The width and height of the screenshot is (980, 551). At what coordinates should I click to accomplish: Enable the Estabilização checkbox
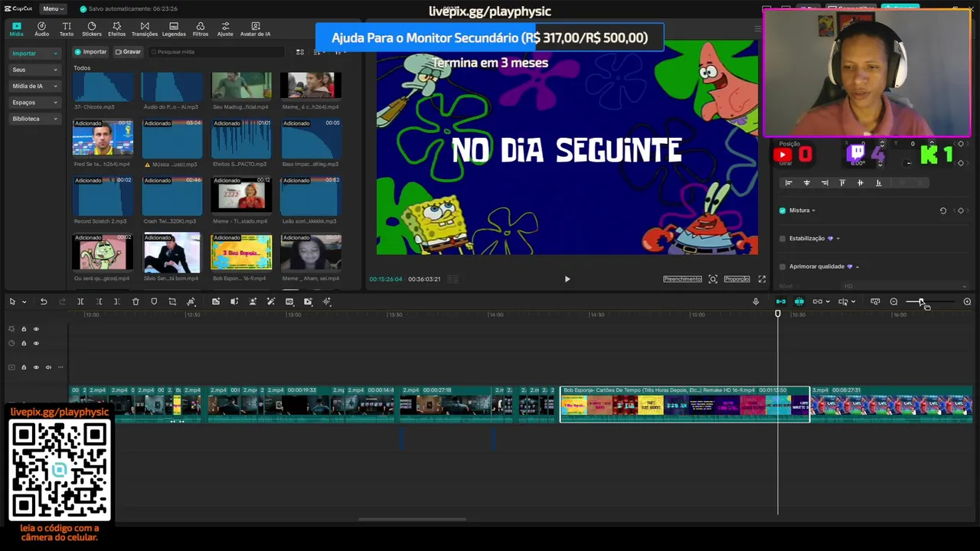(782, 239)
